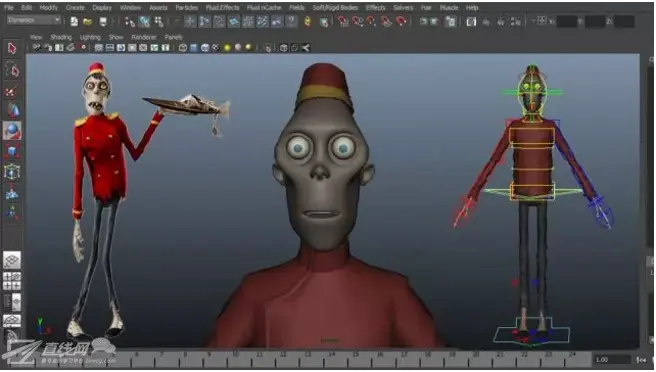This screenshot has width=656, height=372.
Task: Open the Window menu
Action: pyautogui.click(x=130, y=8)
